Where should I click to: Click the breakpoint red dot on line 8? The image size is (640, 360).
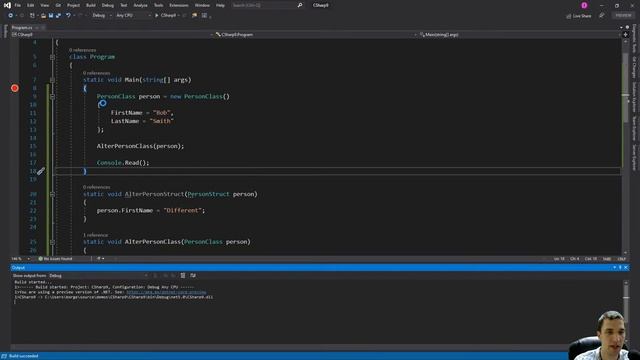click(15, 88)
